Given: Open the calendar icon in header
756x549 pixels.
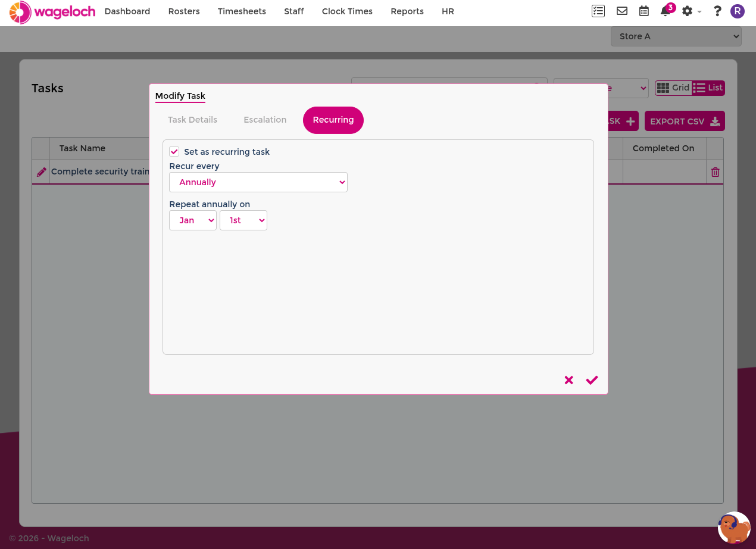Looking at the screenshot, I should [x=644, y=11].
